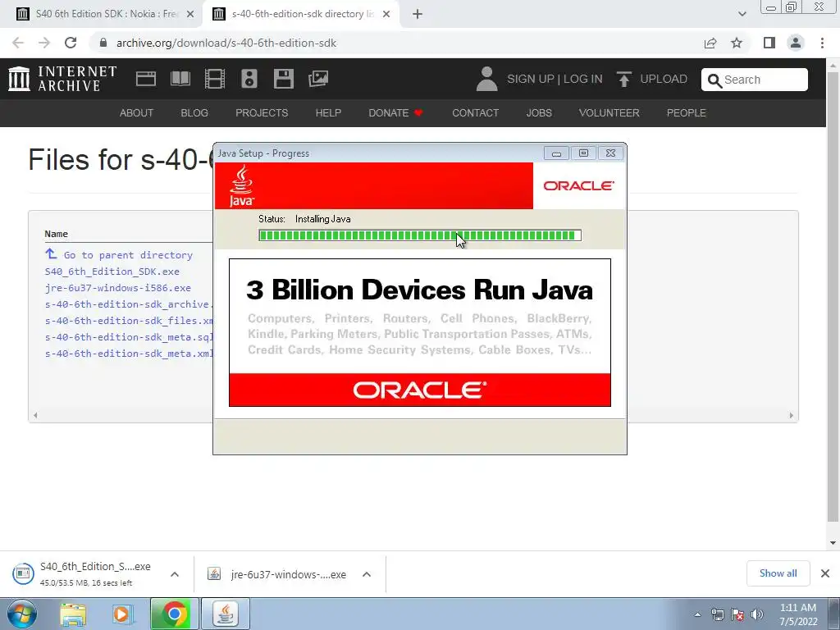Click the user avatar icon
This screenshot has height=630, width=840.
point(486,79)
